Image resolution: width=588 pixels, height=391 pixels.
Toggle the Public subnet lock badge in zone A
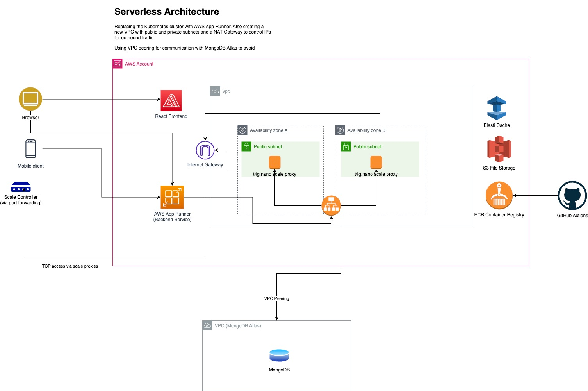click(246, 146)
